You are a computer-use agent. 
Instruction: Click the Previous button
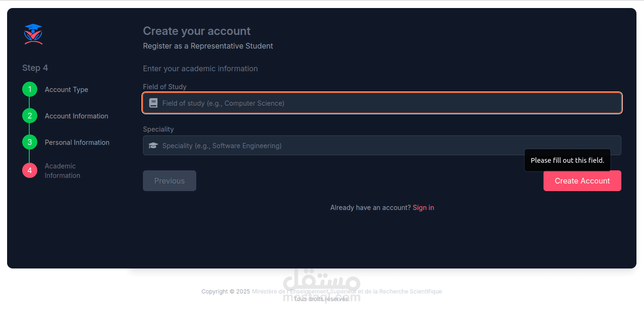(169, 181)
